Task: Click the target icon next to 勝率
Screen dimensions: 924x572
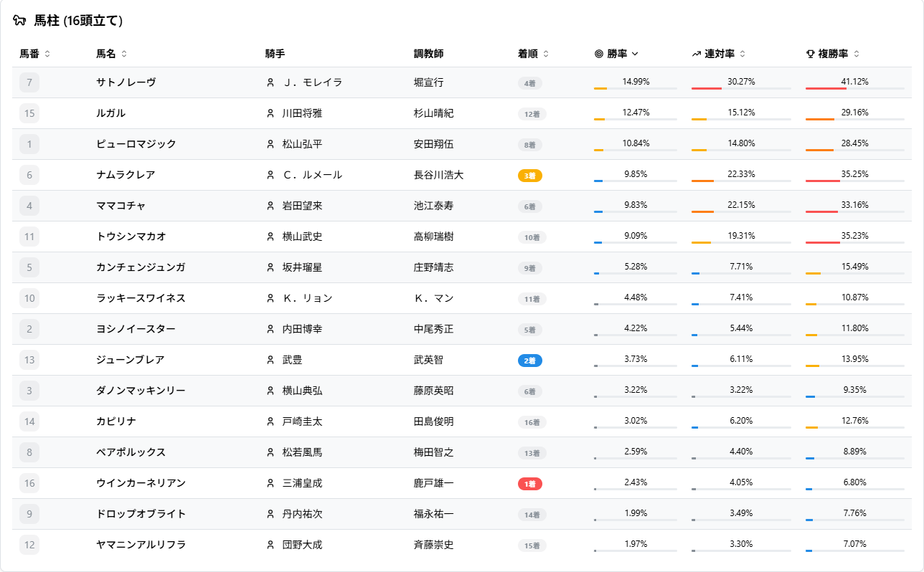Action: [599, 54]
